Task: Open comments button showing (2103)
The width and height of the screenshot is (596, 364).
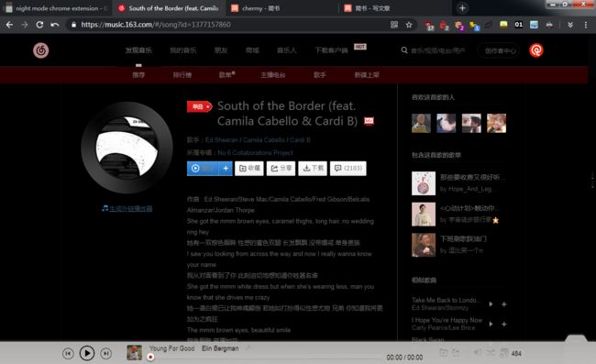Action: point(348,169)
